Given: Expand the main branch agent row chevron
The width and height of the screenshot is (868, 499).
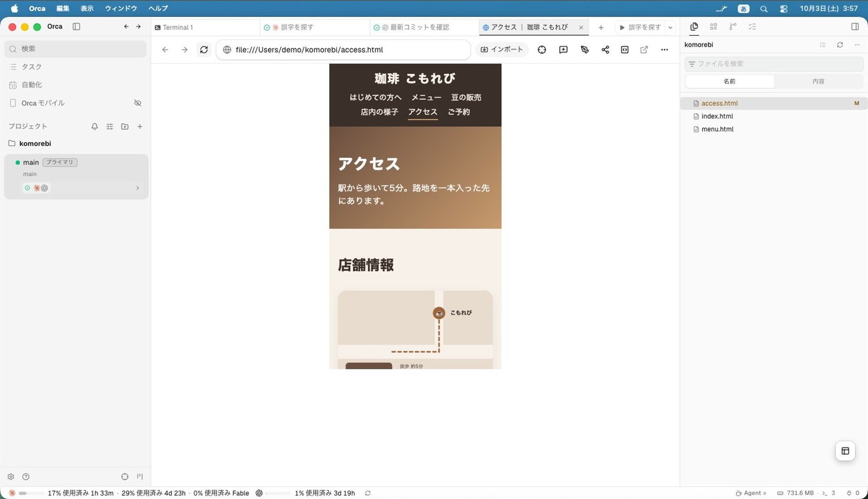Looking at the screenshot, I should click(137, 188).
